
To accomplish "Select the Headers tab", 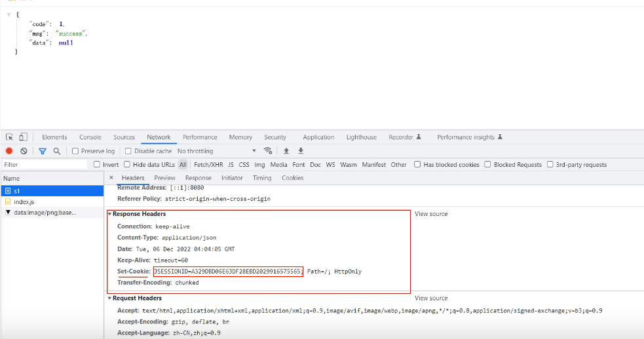I will pyautogui.click(x=133, y=178).
